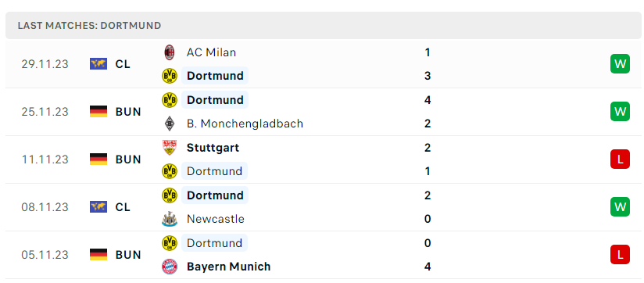Select the Newcastle team name
The image size is (644, 283).
216,219
